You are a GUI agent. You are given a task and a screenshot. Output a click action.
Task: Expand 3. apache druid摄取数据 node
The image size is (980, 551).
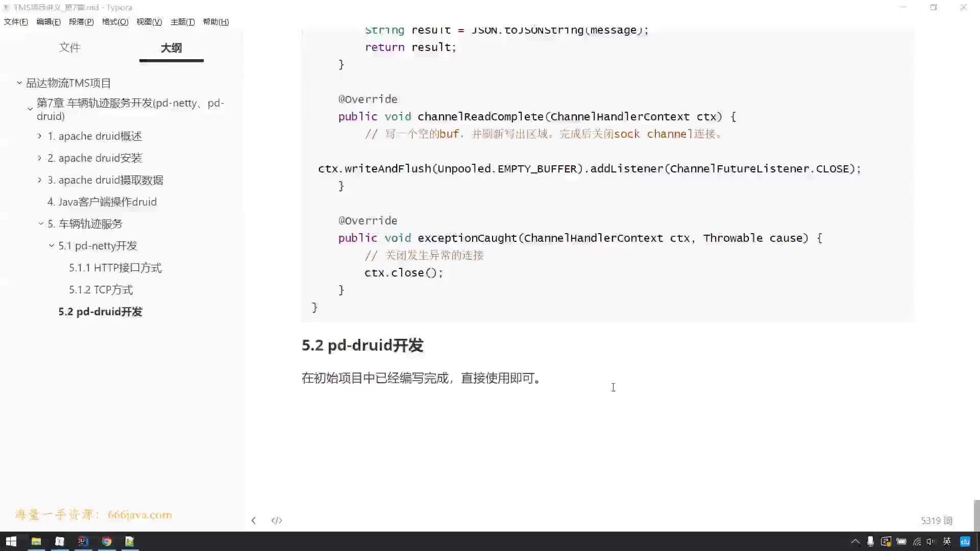click(40, 180)
